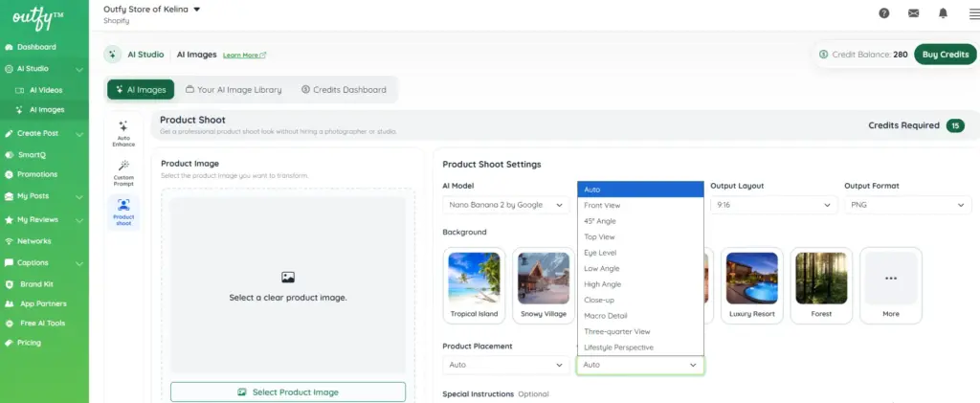Image resolution: width=980 pixels, height=403 pixels.
Task: Click the product image upload area
Action: pos(288,285)
